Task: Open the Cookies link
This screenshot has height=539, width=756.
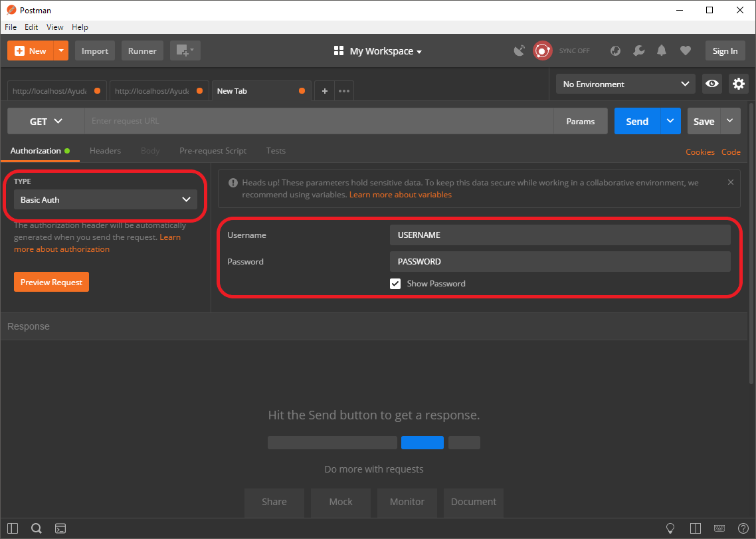Action: (700, 152)
